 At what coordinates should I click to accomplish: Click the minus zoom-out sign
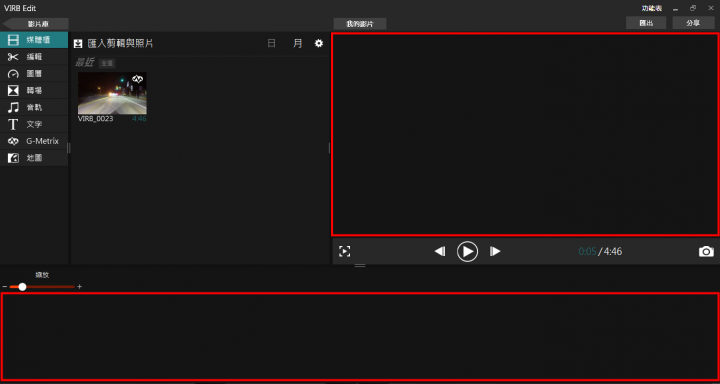[x=5, y=287]
